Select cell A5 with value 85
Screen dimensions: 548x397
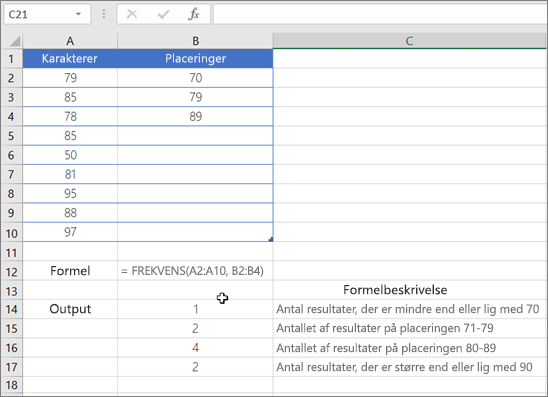pos(70,136)
